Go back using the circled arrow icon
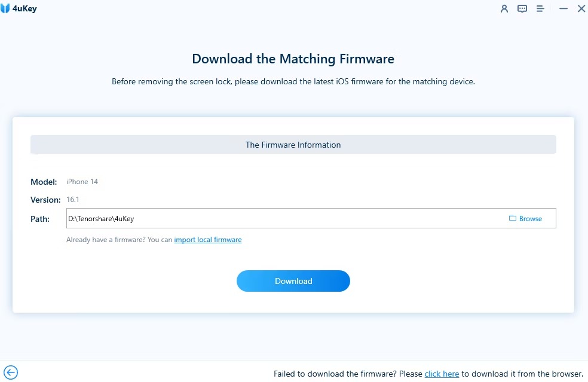The width and height of the screenshot is (588, 382). tap(10, 372)
